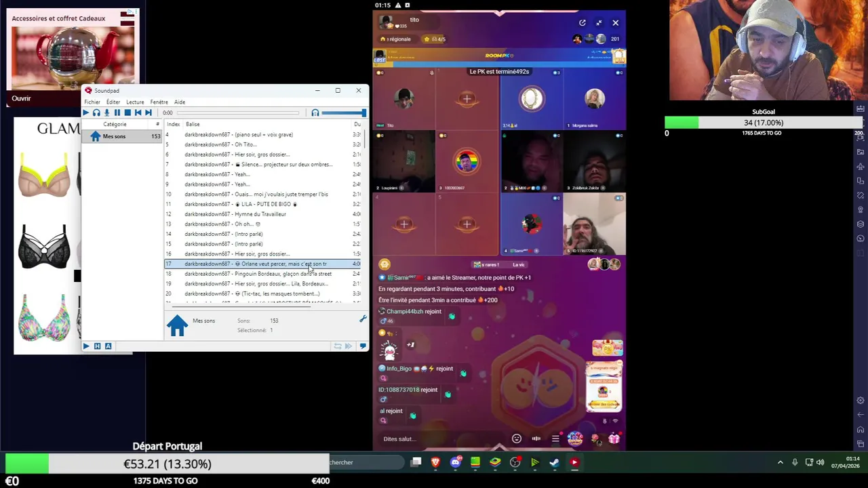Click the H hotkey icon in Soundpad status bar
The width and height of the screenshot is (868, 488).
97,346
